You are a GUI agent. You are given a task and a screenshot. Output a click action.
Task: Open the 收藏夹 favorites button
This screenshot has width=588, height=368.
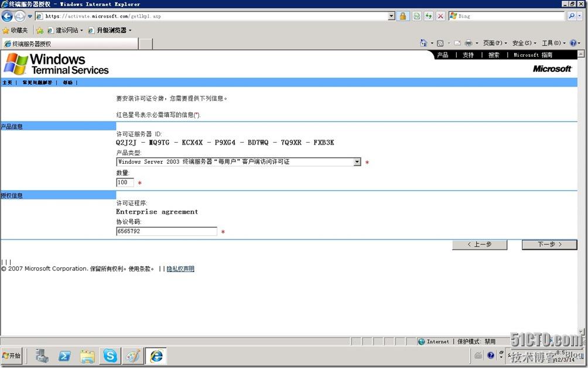(15, 30)
